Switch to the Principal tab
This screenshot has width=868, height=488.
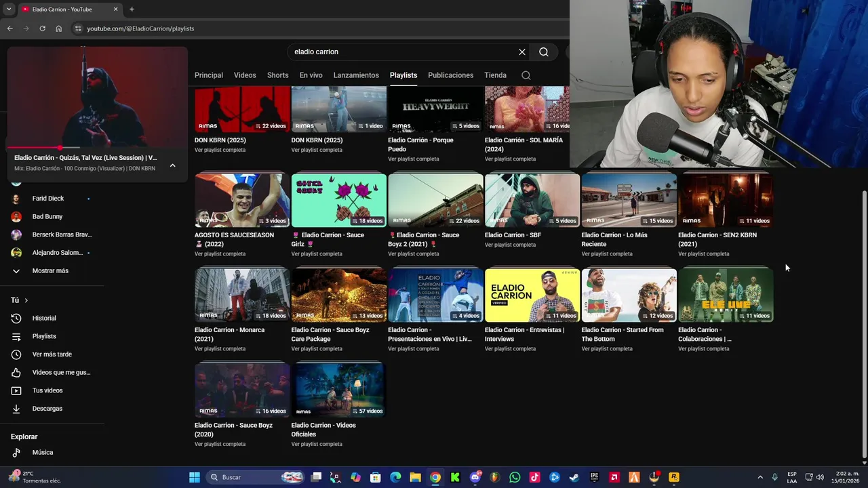coord(209,75)
